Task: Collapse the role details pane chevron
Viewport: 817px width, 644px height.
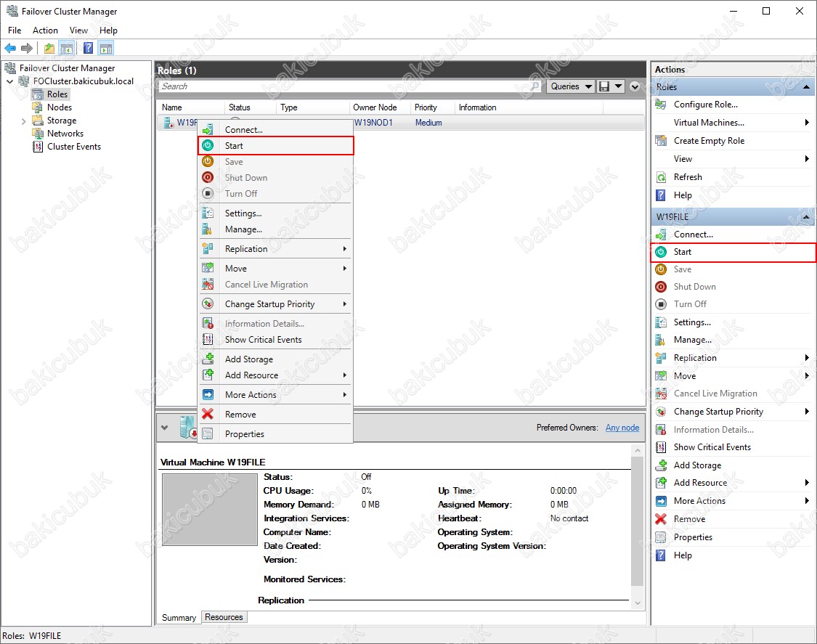Action: [165, 428]
